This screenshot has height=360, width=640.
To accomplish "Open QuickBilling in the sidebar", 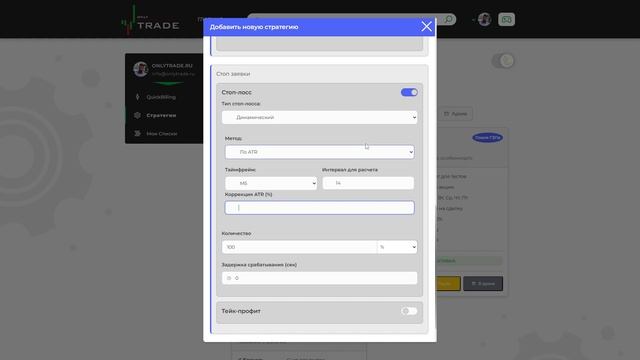I will click(x=161, y=97).
